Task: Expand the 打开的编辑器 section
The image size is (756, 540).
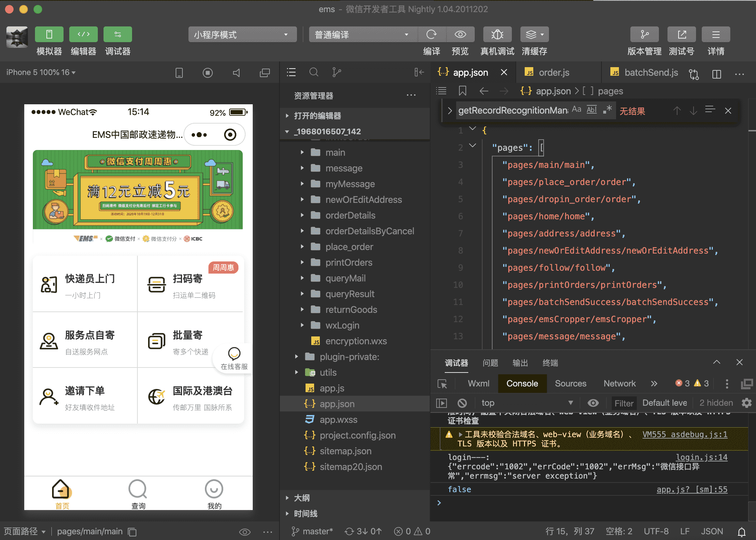Action: pos(355,116)
